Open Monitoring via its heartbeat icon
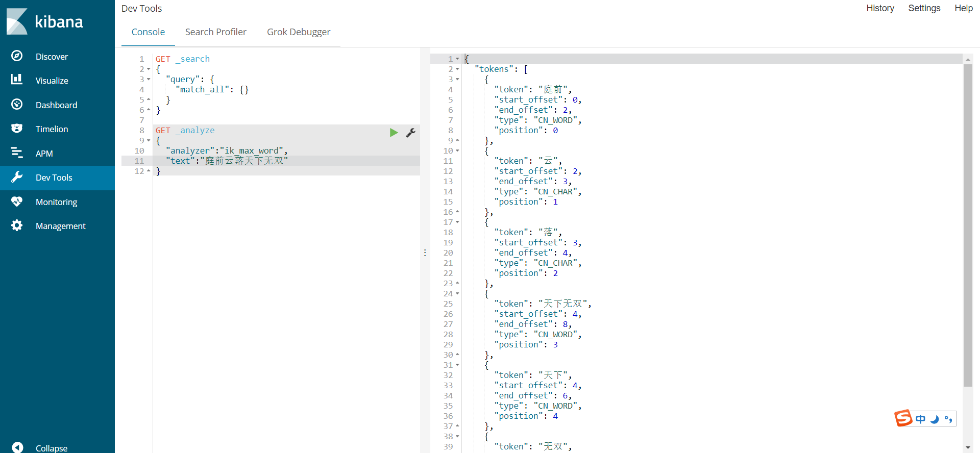The height and width of the screenshot is (453, 980). [x=17, y=202]
